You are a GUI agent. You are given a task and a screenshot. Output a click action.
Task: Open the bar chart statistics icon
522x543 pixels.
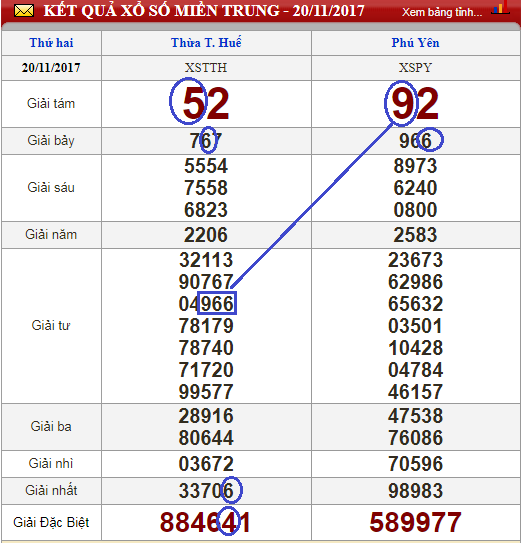[501, 8]
